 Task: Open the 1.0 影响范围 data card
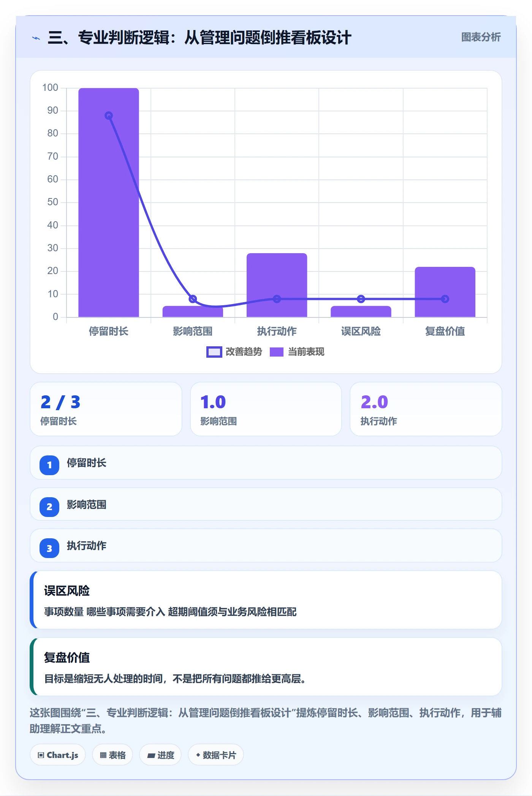click(x=266, y=409)
